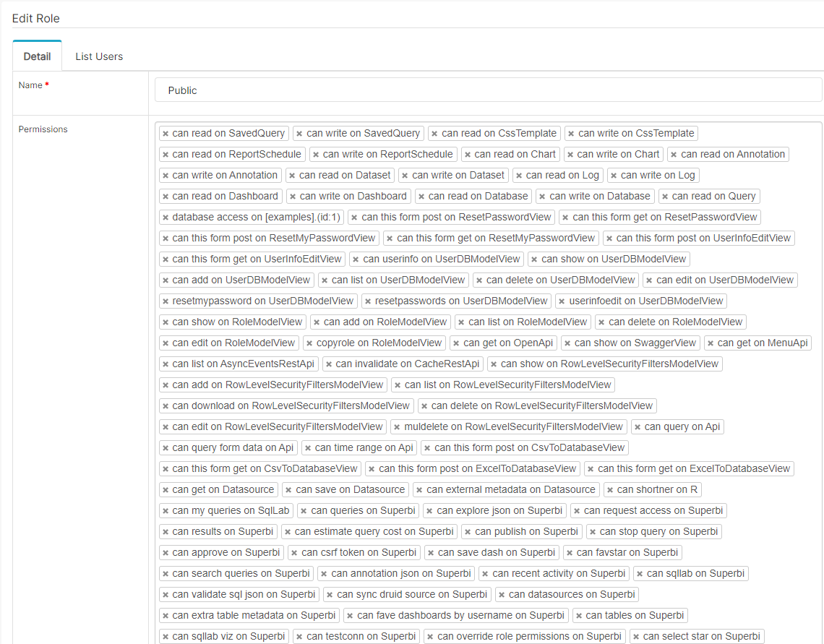The height and width of the screenshot is (644, 824).
Task: Remove 'can read on Query' tag
Action: 665,197
